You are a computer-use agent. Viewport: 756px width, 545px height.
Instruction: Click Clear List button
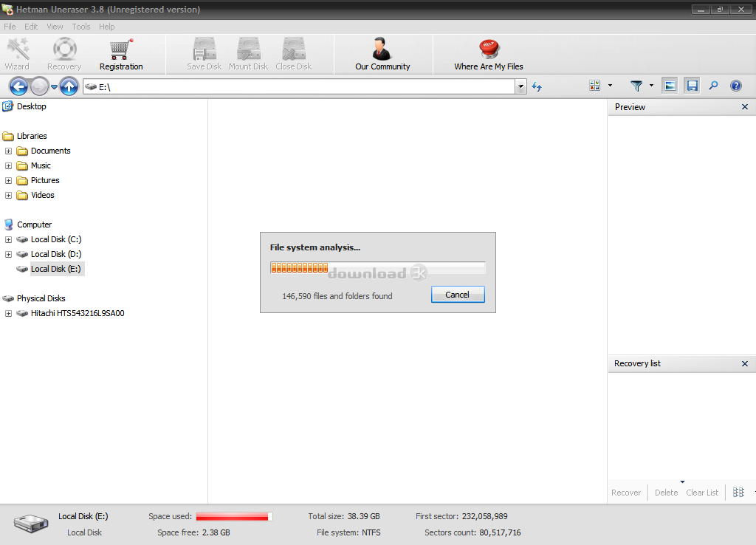[x=702, y=493]
